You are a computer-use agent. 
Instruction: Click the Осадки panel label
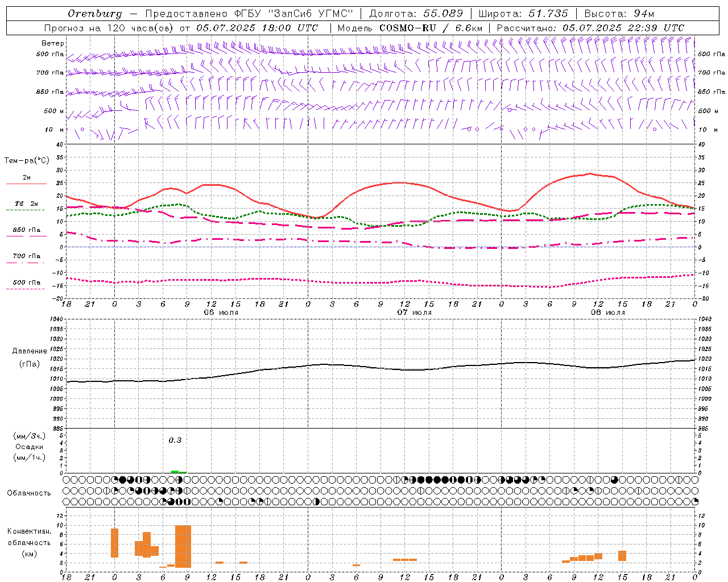pyautogui.click(x=30, y=447)
